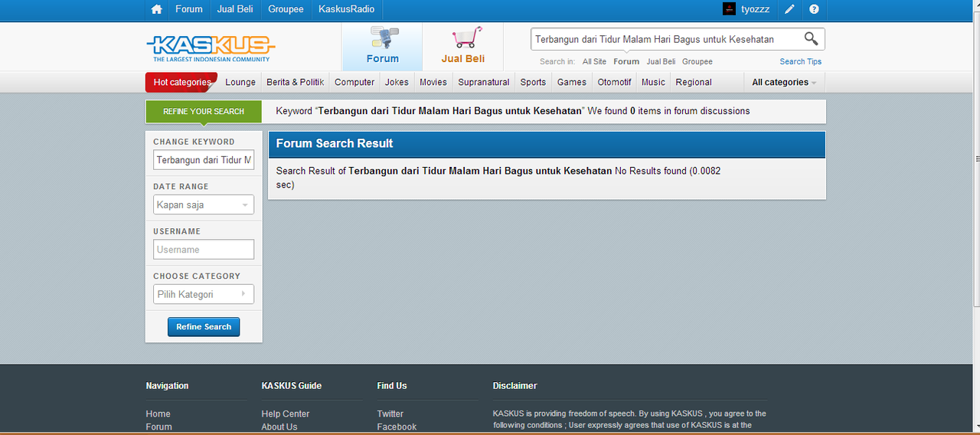Click the KASKUS logo
The width and height of the screenshot is (980, 435).
[211, 48]
